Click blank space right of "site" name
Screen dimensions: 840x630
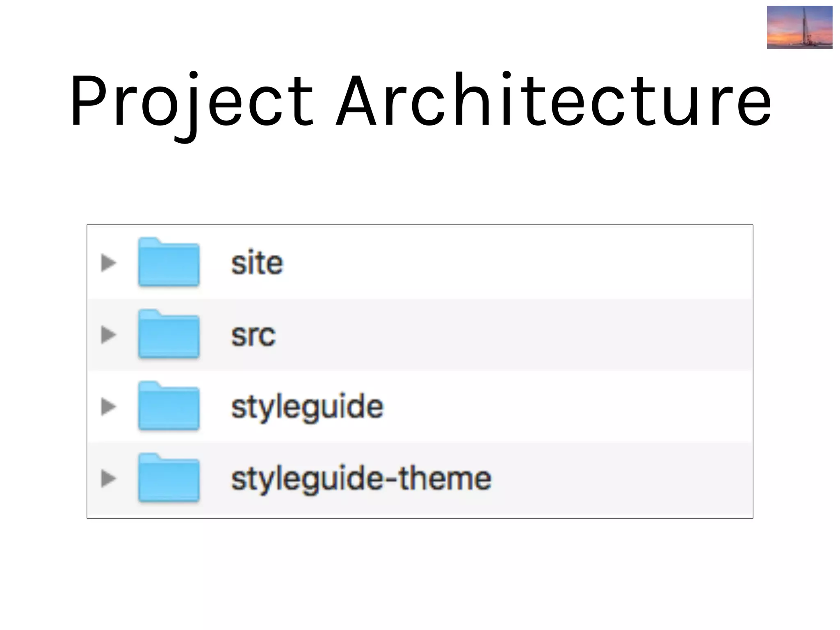point(513,263)
